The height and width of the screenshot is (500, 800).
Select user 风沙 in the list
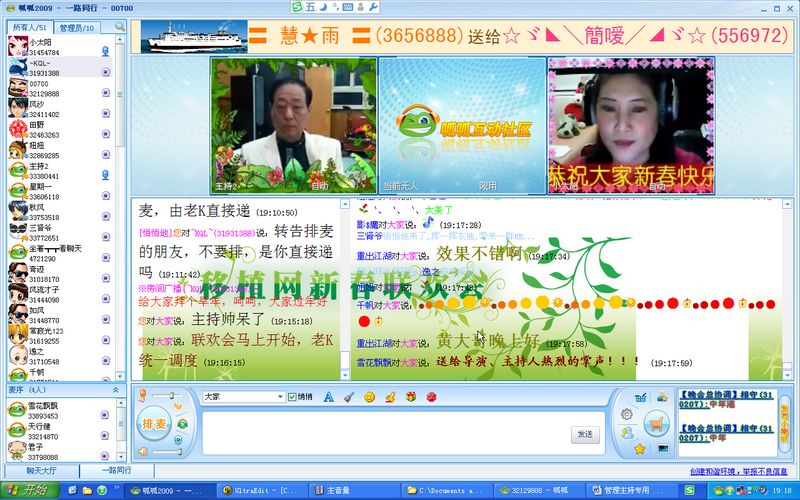tap(60, 109)
